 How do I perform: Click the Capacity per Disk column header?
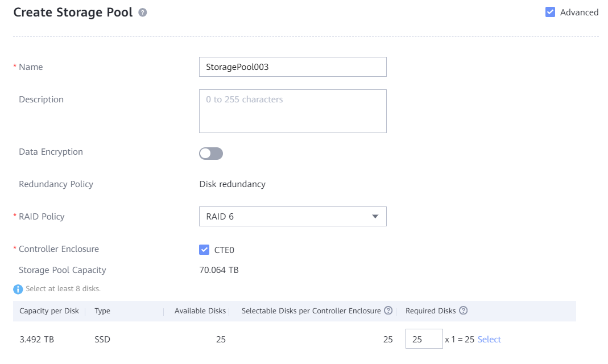(x=49, y=311)
